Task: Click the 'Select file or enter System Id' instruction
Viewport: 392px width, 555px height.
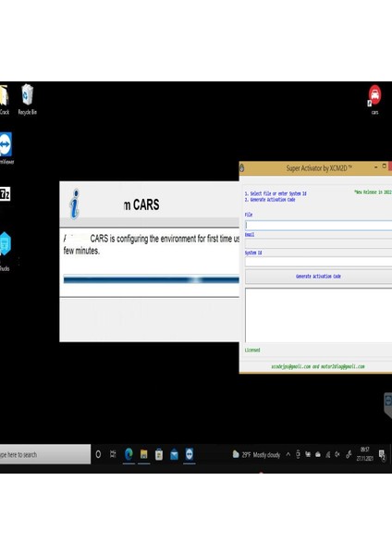Action: pos(276,193)
